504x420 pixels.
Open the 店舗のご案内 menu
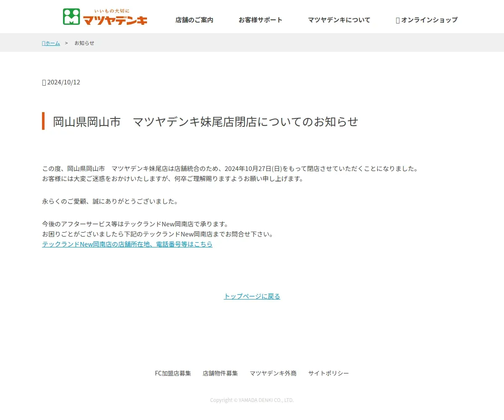click(x=194, y=20)
